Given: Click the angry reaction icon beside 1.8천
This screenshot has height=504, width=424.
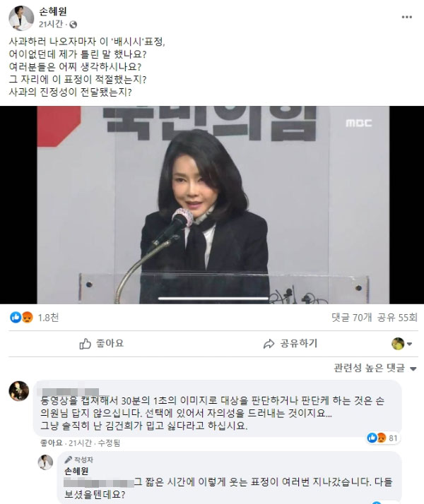Looking at the screenshot, I should pos(27,318).
